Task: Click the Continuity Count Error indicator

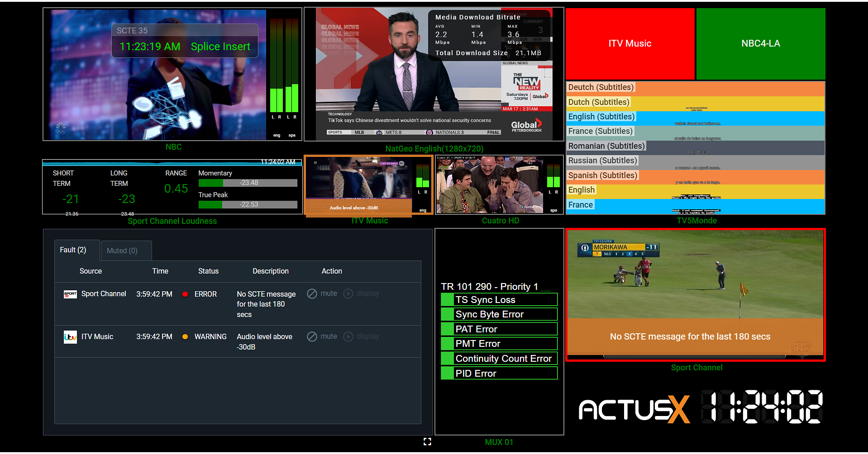Action: [x=499, y=359]
